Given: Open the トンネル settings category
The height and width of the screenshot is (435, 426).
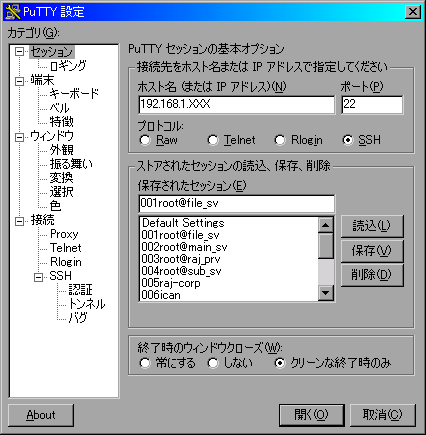Looking at the screenshot, I should coord(87,304).
